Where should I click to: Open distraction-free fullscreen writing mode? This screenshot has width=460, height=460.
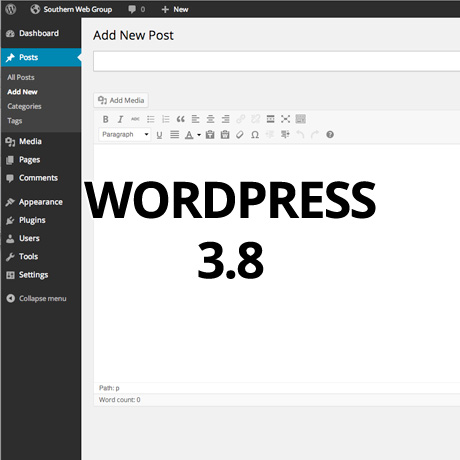pyautogui.click(x=285, y=119)
